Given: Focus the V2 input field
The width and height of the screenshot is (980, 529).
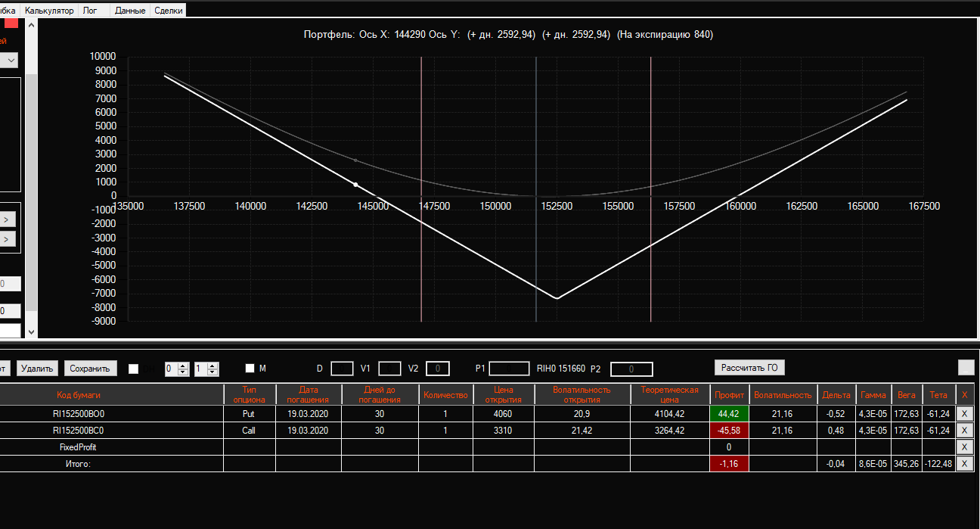Looking at the screenshot, I should [x=438, y=369].
